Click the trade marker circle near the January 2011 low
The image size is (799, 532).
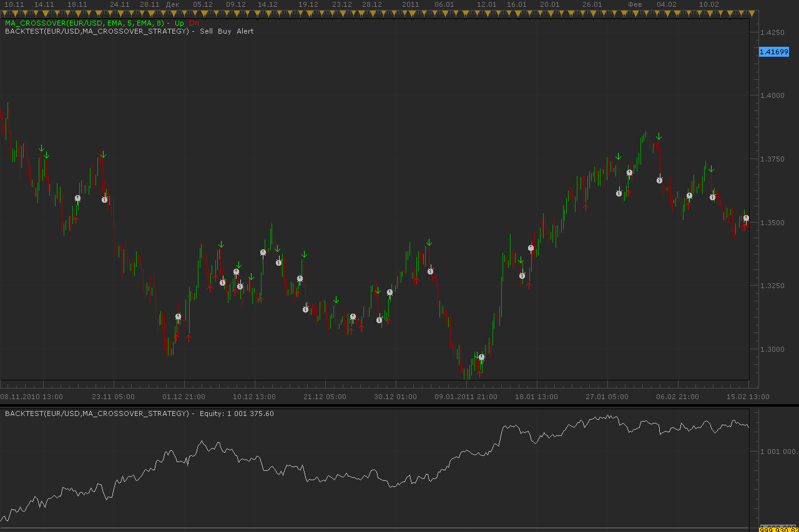point(481,357)
